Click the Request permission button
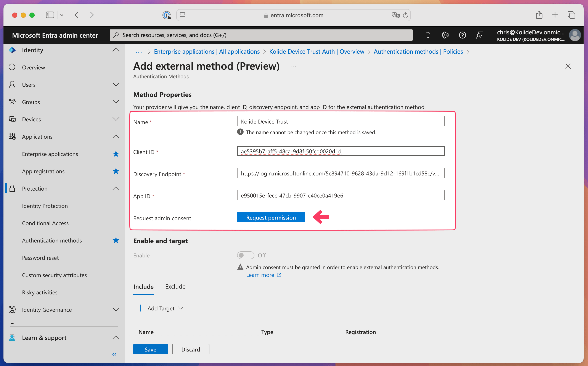 pos(271,217)
